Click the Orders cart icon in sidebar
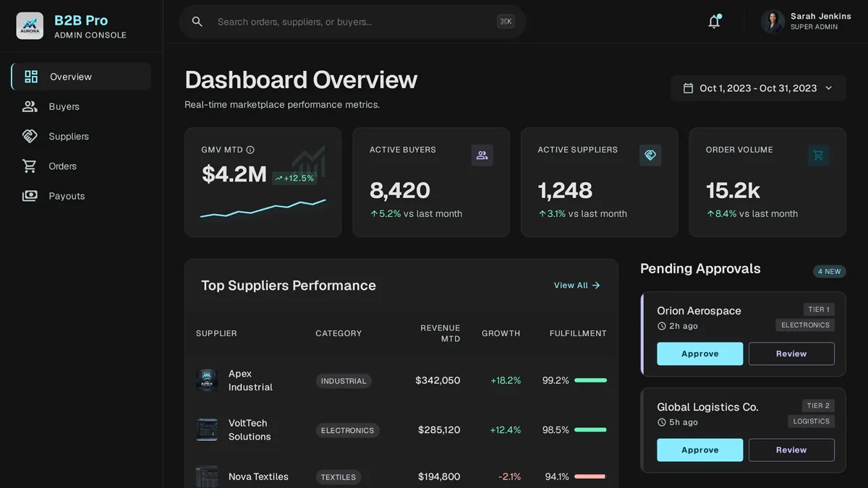The height and width of the screenshot is (488, 868). pyautogui.click(x=30, y=166)
